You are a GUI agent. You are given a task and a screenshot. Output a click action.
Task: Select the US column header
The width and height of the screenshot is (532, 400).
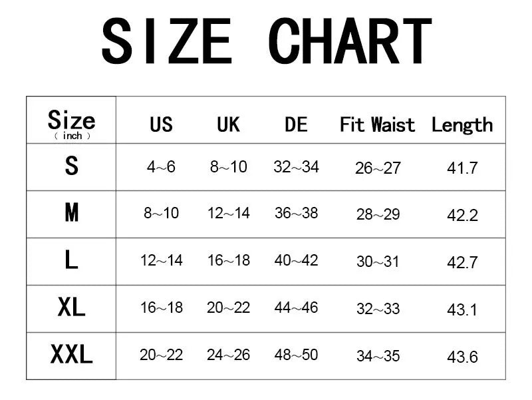tap(161, 124)
